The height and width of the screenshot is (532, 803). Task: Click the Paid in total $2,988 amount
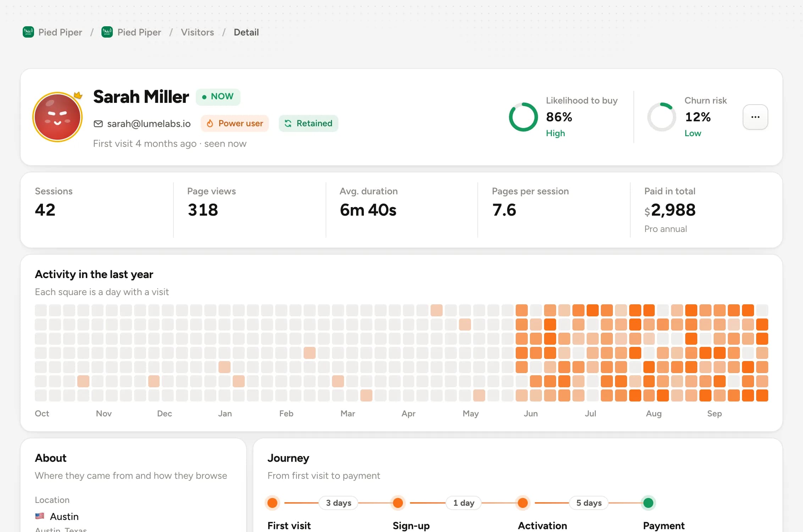670,210
